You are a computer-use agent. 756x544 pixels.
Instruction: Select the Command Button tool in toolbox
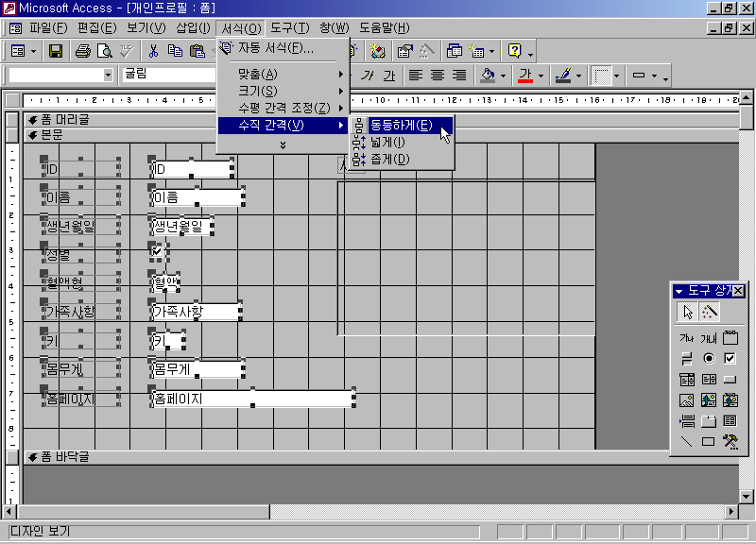click(x=730, y=380)
